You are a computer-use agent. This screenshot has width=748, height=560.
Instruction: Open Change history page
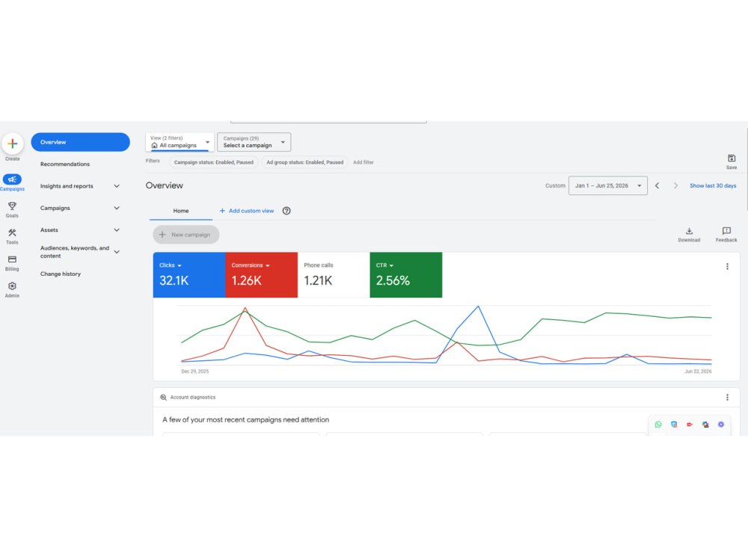pyautogui.click(x=61, y=274)
